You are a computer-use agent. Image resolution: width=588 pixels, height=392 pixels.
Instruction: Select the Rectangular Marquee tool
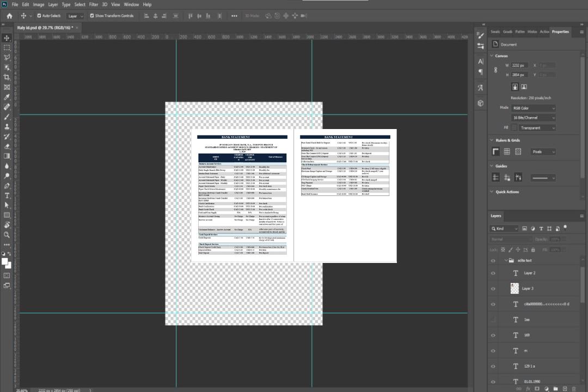click(x=7, y=48)
